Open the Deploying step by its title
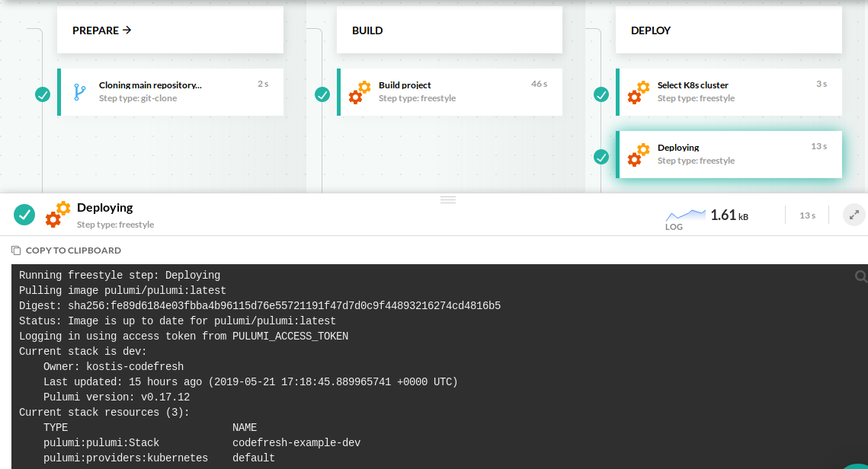The image size is (868, 469). (x=104, y=207)
